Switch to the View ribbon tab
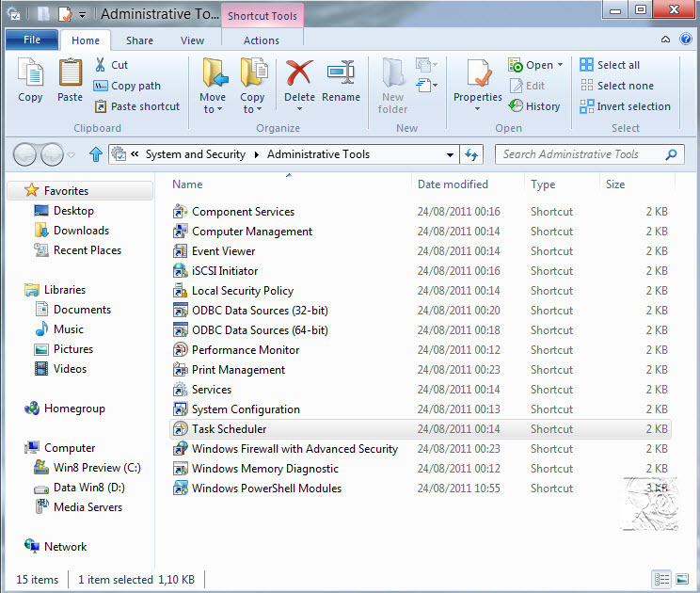 coord(193,40)
